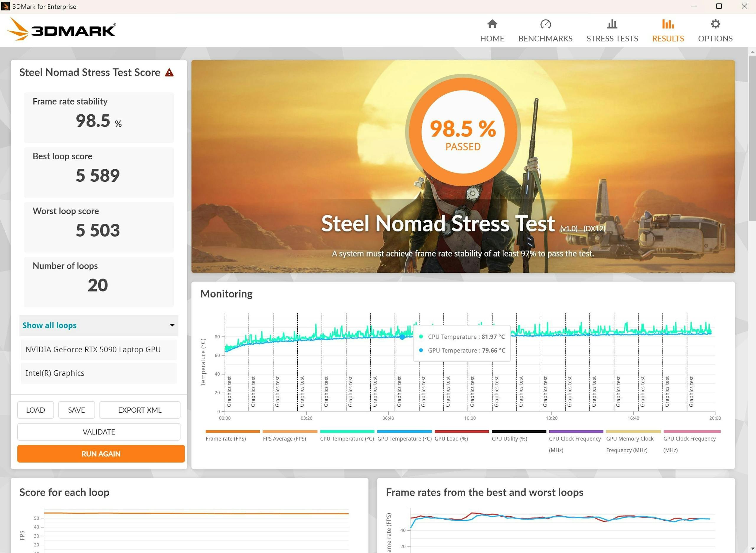This screenshot has height=553, width=756.
Task: Click the Monitoring heading
Action: (227, 294)
